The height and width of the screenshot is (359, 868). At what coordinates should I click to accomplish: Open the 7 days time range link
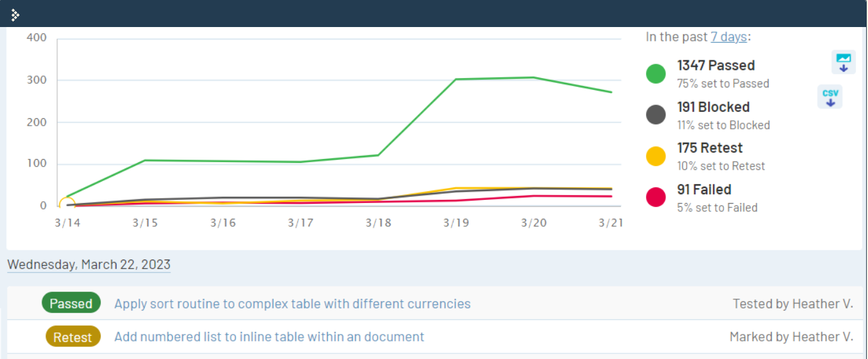pyautogui.click(x=728, y=37)
